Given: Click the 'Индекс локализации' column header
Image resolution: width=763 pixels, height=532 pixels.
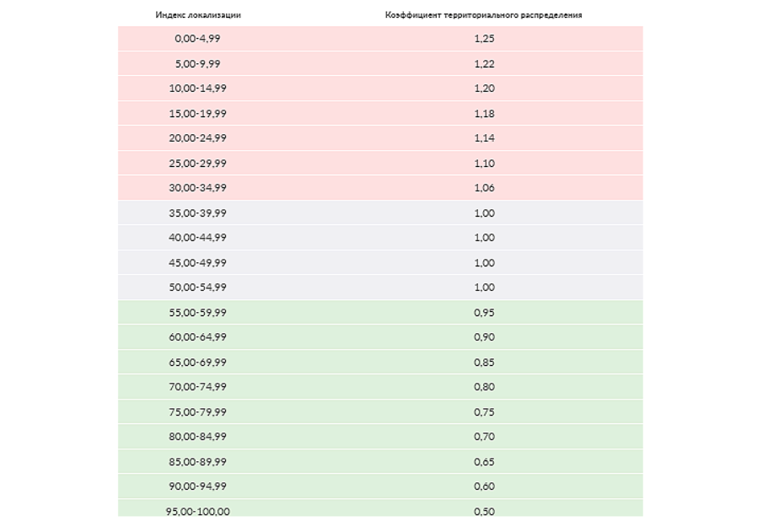Looking at the screenshot, I should (x=198, y=15).
